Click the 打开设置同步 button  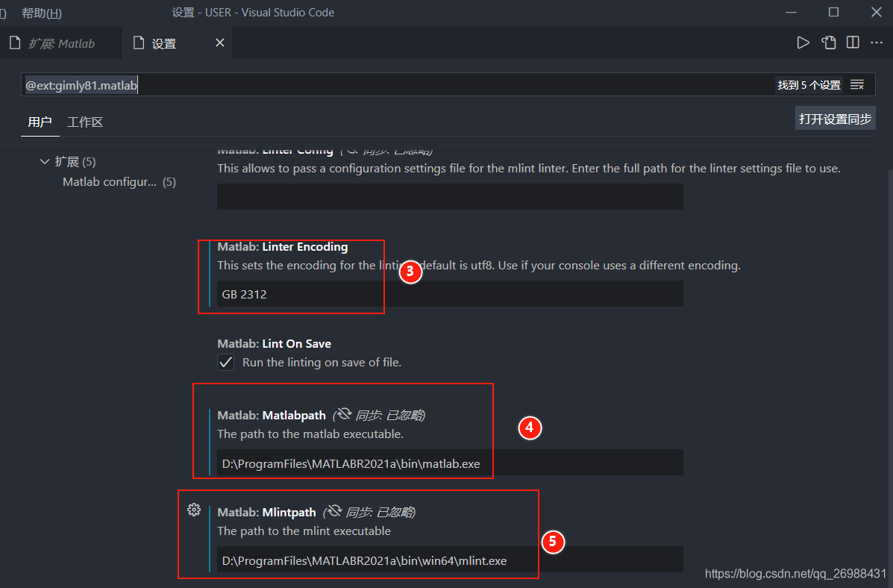[835, 119]
